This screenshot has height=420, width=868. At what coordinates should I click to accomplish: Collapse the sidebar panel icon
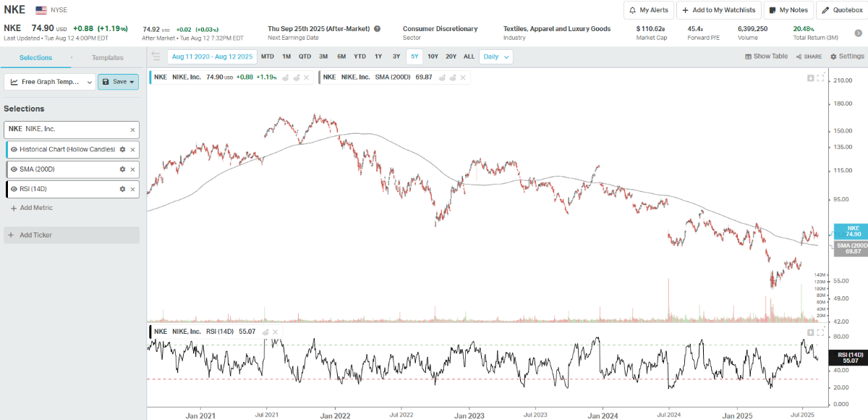click(156, 56)
